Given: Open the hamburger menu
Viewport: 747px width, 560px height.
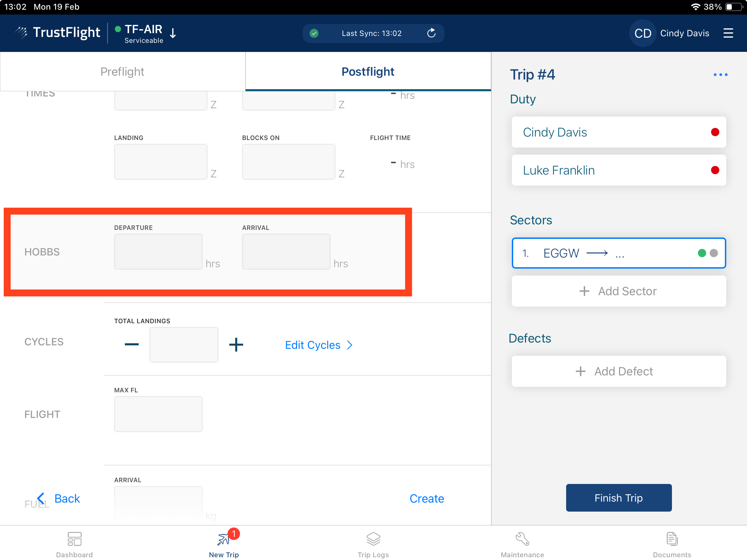Looking at the screenshot, I should tap(728, 33).
